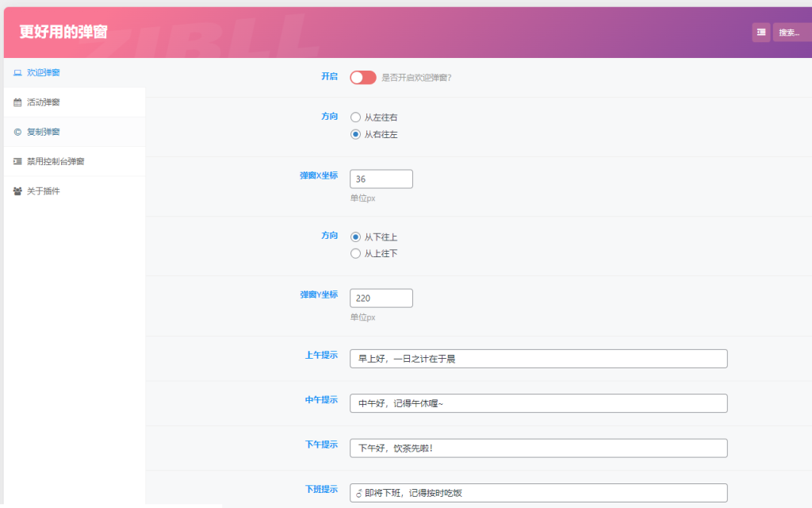
Task: Click the list icon beside 禁用控制台弹窗
Action: tap(17, 161)
